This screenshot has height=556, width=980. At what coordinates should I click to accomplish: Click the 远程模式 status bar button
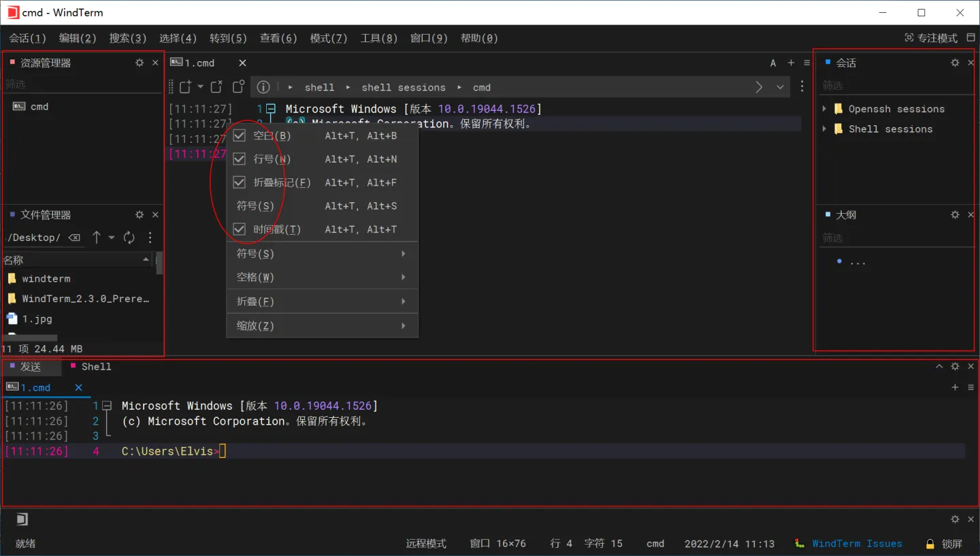[x=426, y=544]
